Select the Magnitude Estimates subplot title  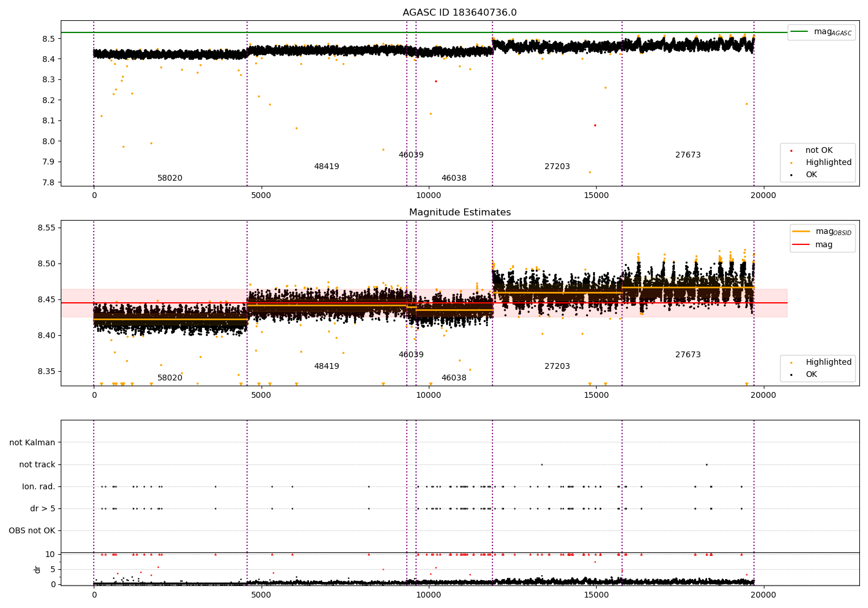click(x=459, y=213)
